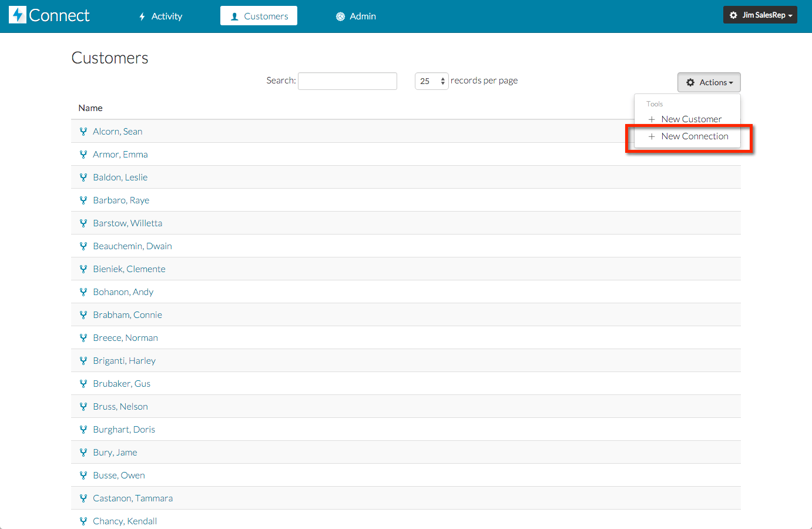Click the fork icon beside Burghart, Doris
This screenshot has height=529, width=812.
(83, 430)
